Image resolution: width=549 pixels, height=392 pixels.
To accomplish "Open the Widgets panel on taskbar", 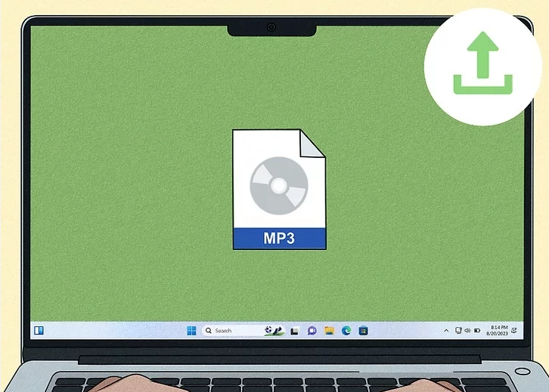I will (x=39, y=330).
